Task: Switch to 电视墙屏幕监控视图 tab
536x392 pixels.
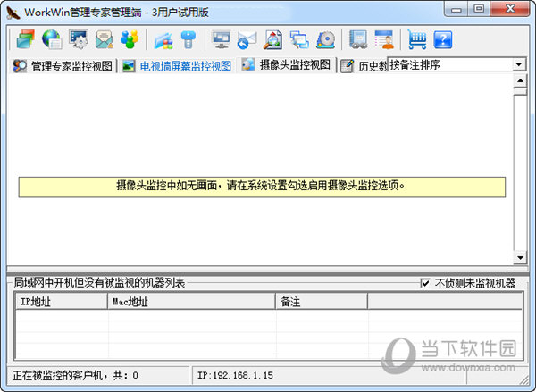Action: coord(177,65)
